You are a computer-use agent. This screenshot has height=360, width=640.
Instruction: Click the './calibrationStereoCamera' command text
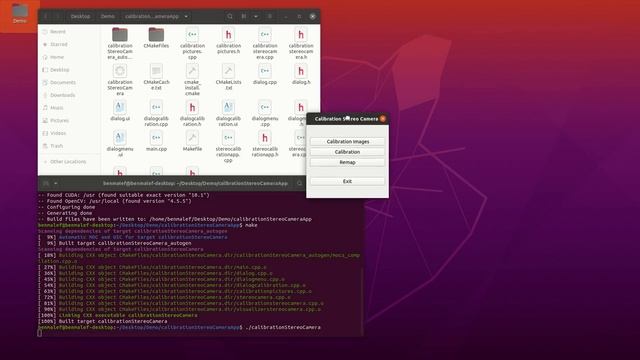tap(282, 327)
